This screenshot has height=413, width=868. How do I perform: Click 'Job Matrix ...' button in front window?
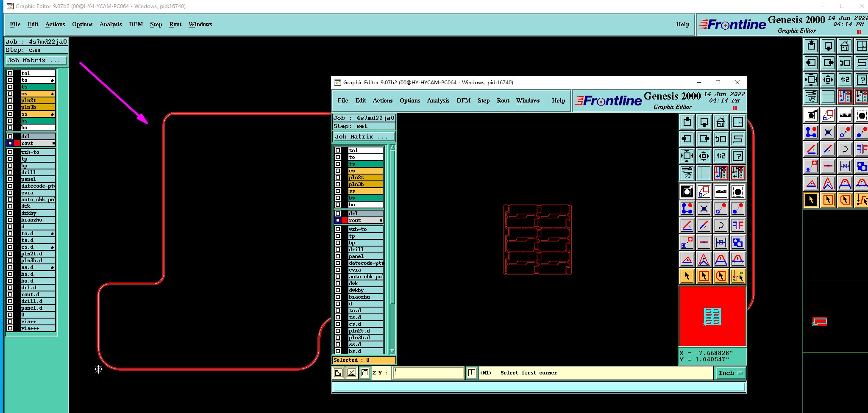[x=364, y=137]
